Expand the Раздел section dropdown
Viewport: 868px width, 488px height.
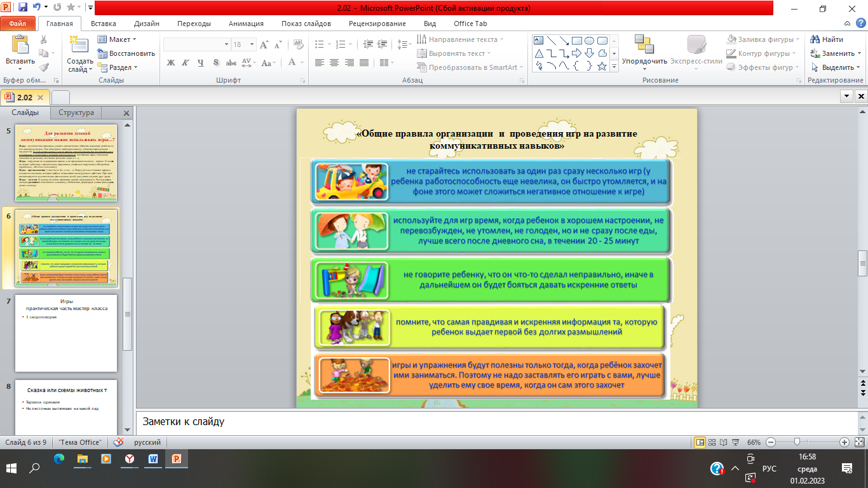coord(117,67)
